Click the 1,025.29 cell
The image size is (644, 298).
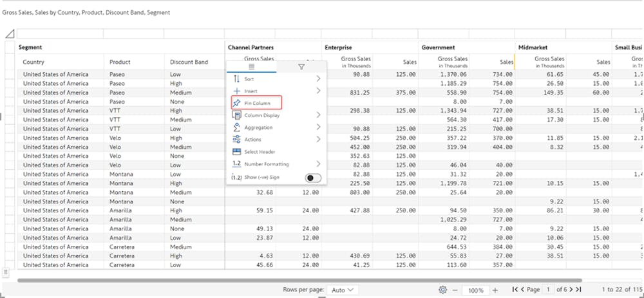452,219
